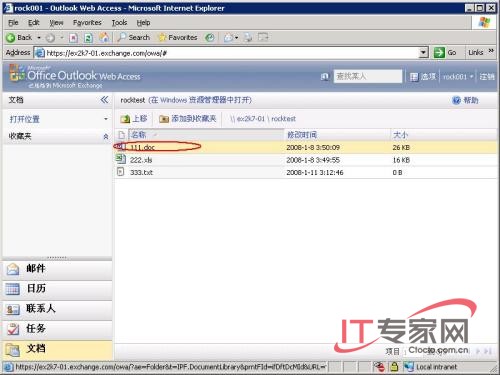This screenshot has height=375, width=500.
Task: Open the rock001 user dropdown
Action: point(458,77)
